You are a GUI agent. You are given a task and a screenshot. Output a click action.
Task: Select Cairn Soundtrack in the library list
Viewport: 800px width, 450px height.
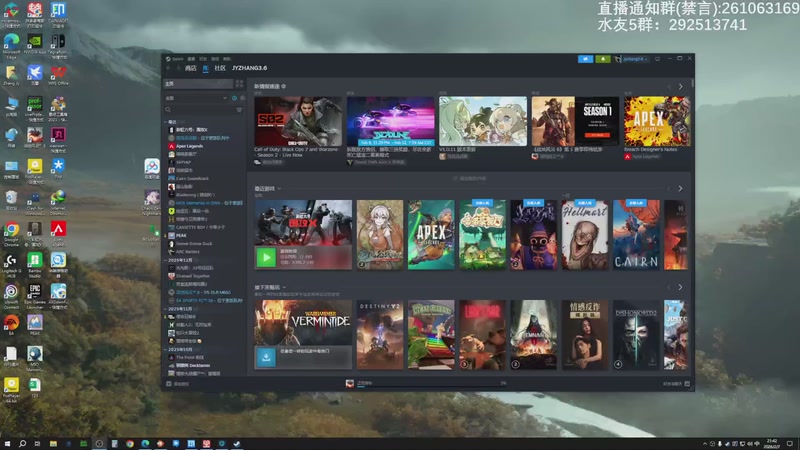pos(192,179)
